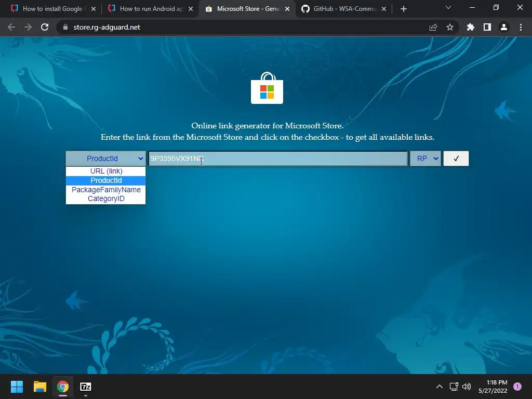Viewport: 532px width, 399px height.
Task: Reload the store.rg-adguard.net page
Action: tap(45, 27)
